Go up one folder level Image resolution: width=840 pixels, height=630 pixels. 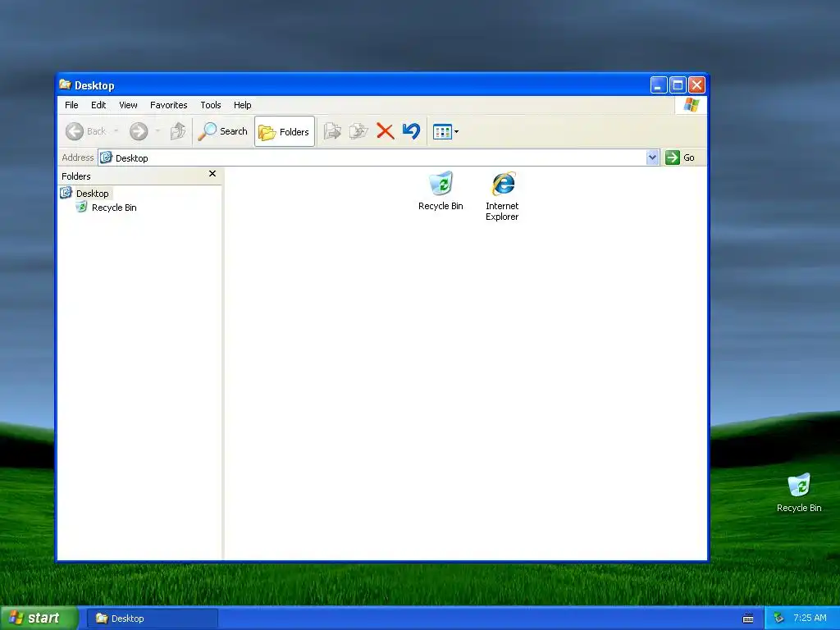pos(178,131)
